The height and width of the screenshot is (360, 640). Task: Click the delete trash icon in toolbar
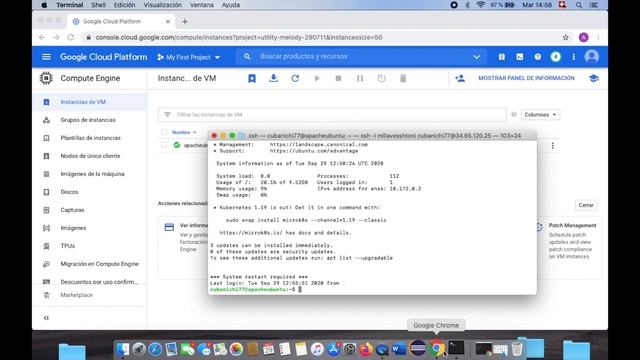point(403,78)
